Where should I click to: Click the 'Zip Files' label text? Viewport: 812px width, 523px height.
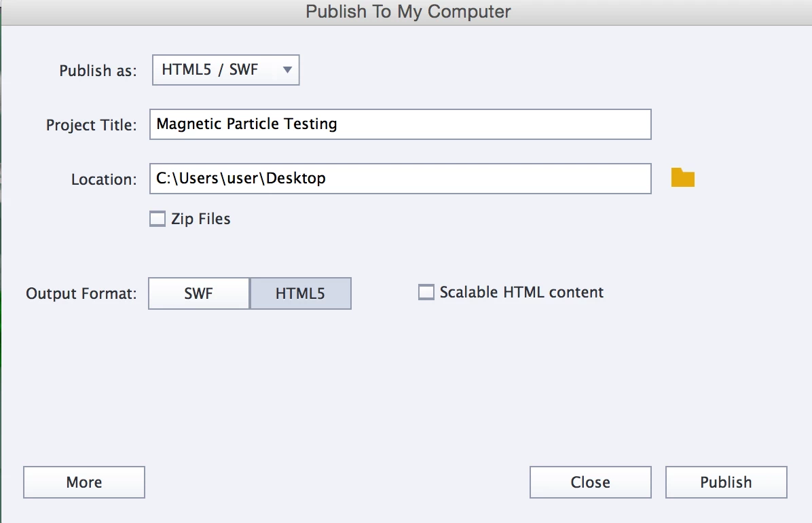(x=201, y=219)
